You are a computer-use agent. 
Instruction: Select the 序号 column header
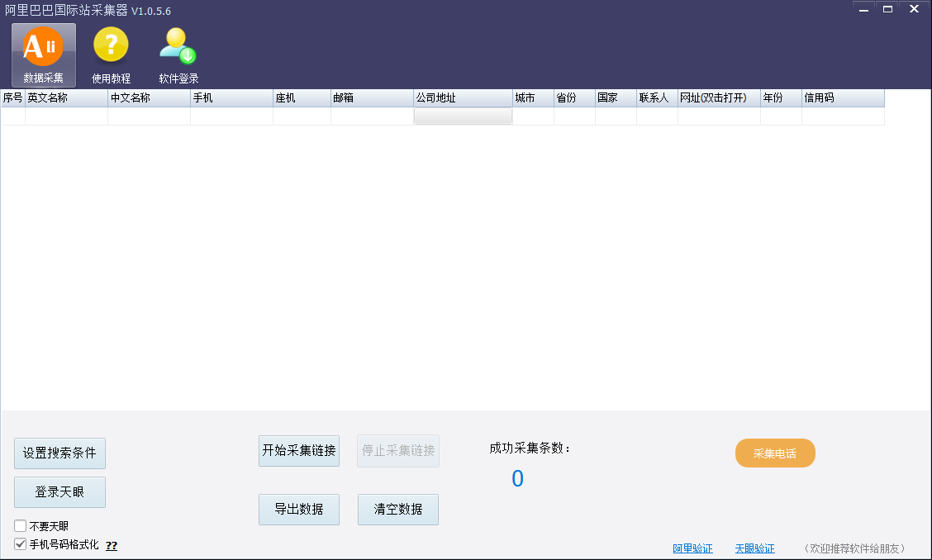click(x=12, y=98)
